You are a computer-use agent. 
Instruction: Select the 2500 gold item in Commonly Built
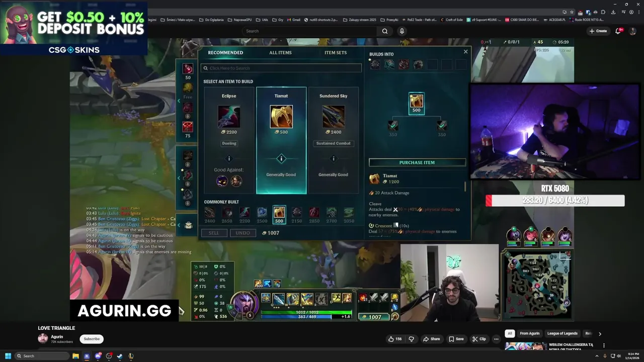pyautogui.click(x=262, y=213)
